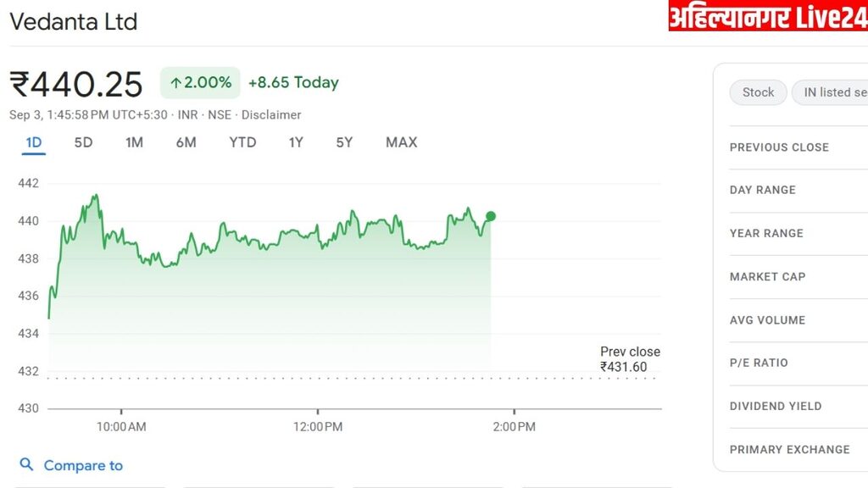This screenshot has width=868, height=488.
Task: Select the YTD chart tab
Action: click(x=242, y=142)
